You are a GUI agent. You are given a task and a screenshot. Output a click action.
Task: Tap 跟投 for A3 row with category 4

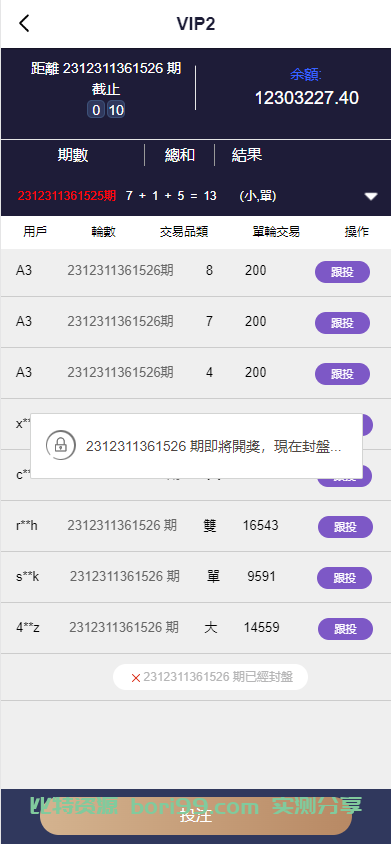[x=343, y=374]
